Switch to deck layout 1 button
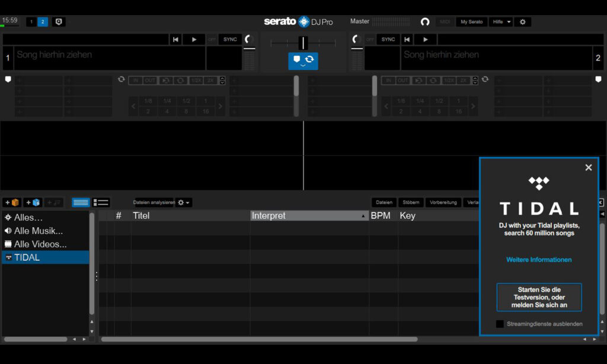 (x=31, y=22)
